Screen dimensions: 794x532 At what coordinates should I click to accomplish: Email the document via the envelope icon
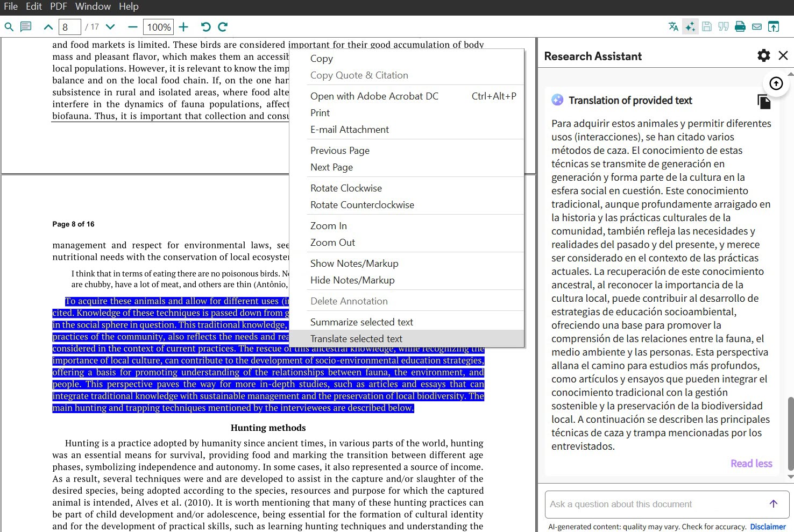(756, 26)
